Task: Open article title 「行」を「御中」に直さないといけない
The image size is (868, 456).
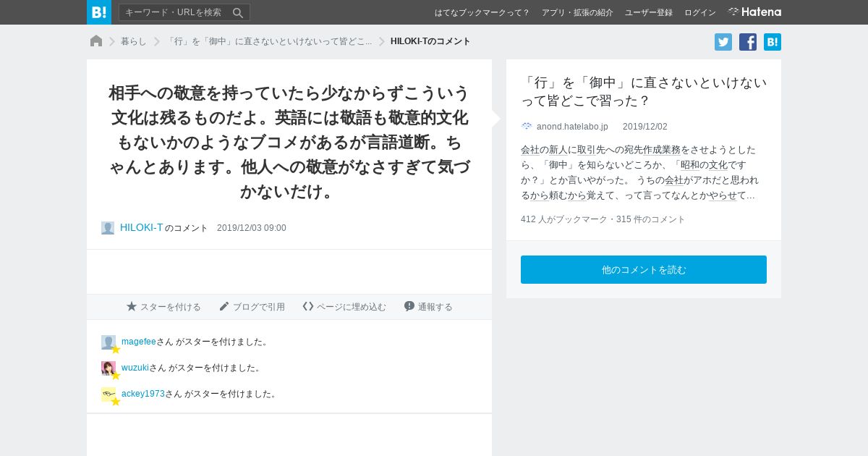Action: point(644,91)
